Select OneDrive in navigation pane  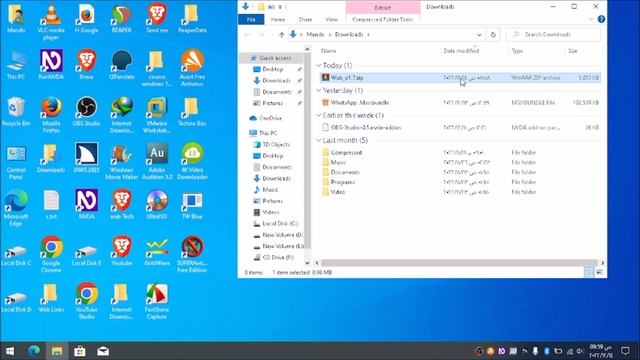[266, 118]
